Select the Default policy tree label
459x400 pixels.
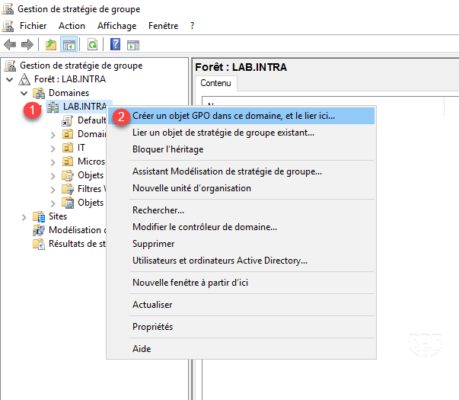(x=92, y=120)
